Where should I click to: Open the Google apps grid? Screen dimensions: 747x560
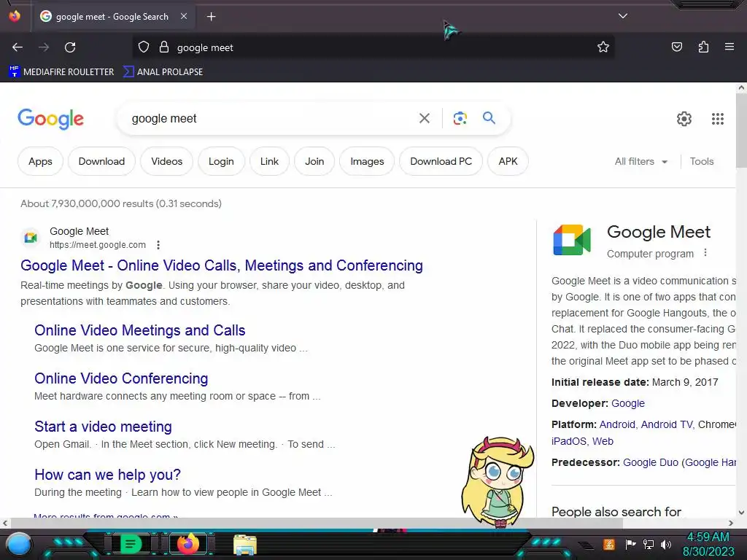click(718, 119)
